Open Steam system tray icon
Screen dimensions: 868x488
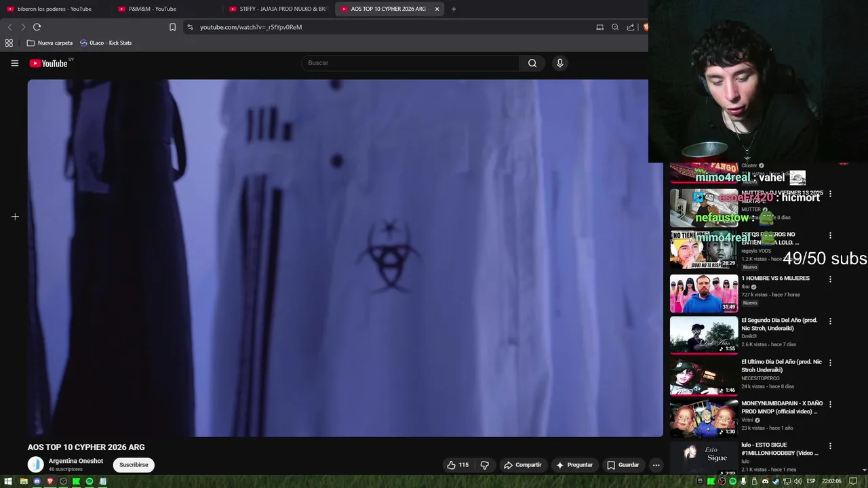pyautogui.click(x=776, y=481)
